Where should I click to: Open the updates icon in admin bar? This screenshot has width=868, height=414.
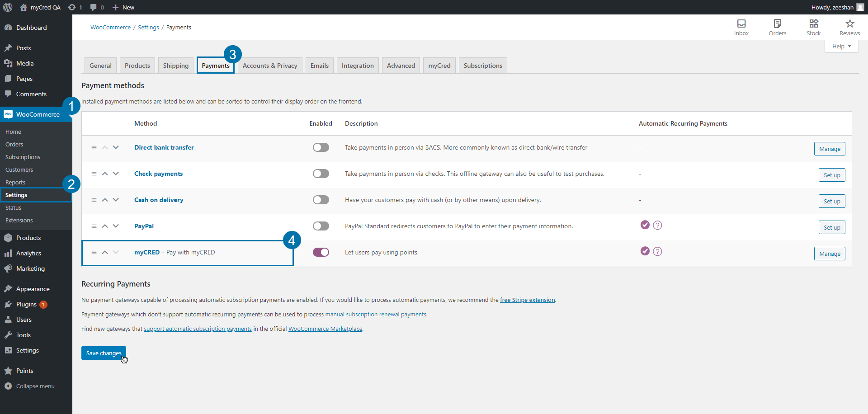coord(72,7)
